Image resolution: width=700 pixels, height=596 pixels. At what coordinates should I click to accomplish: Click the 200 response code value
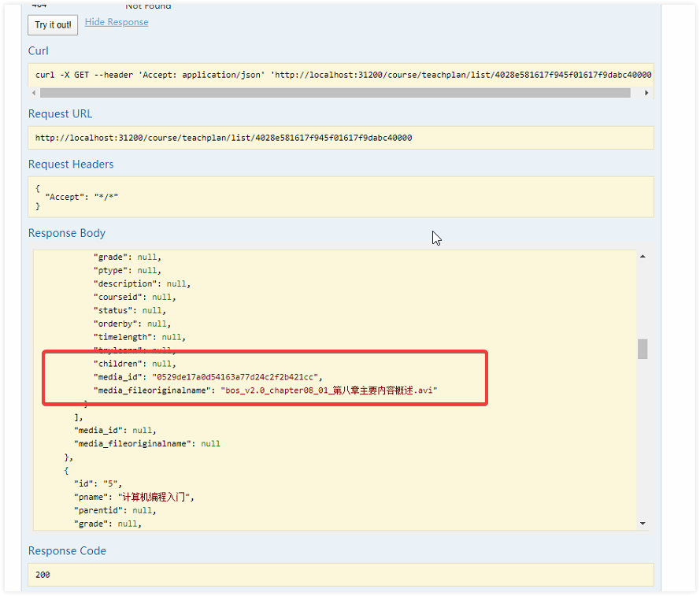coord(43,575)
